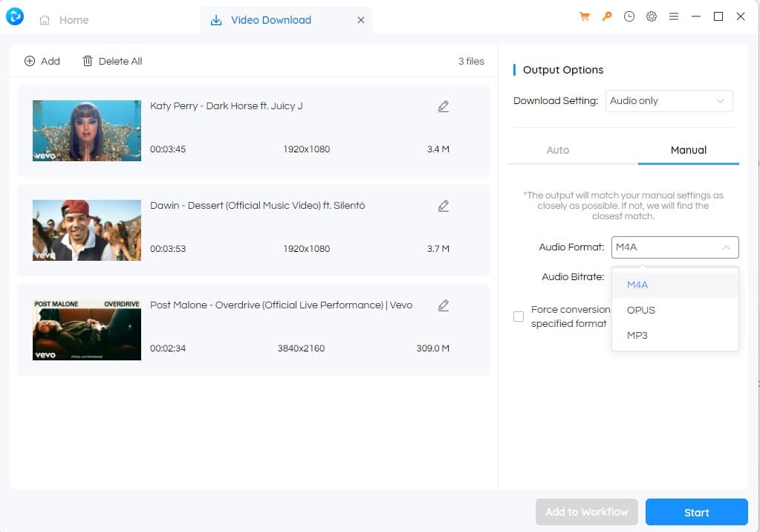
Task: Open the key registration icon
Action: (x=607, y=17)
